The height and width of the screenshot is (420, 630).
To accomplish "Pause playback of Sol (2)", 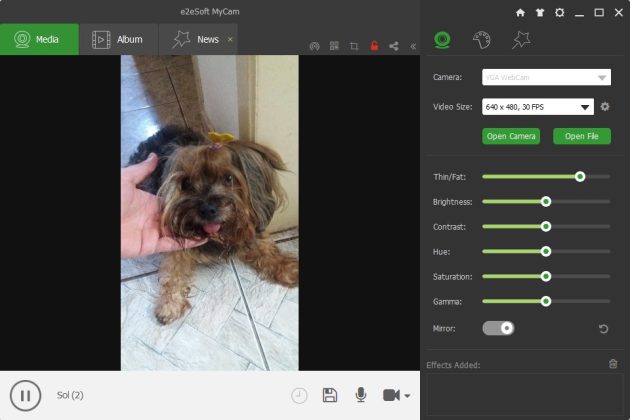I will point(25,395).
